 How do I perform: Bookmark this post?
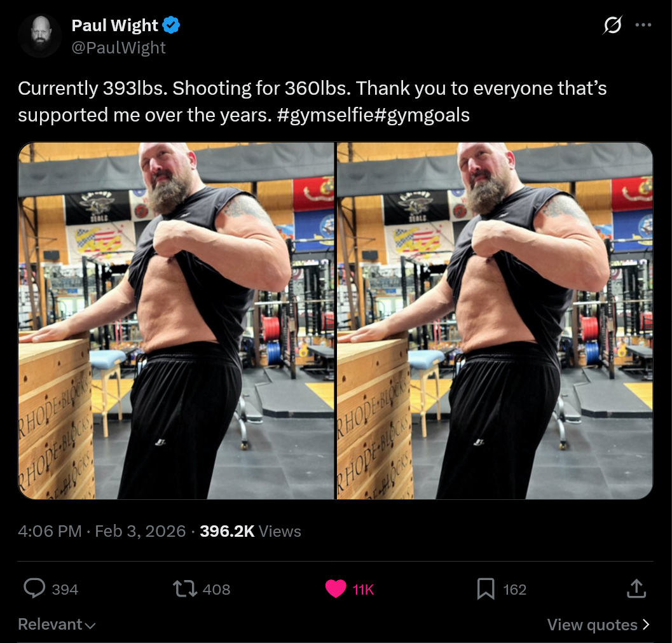[x=486, y=588]
